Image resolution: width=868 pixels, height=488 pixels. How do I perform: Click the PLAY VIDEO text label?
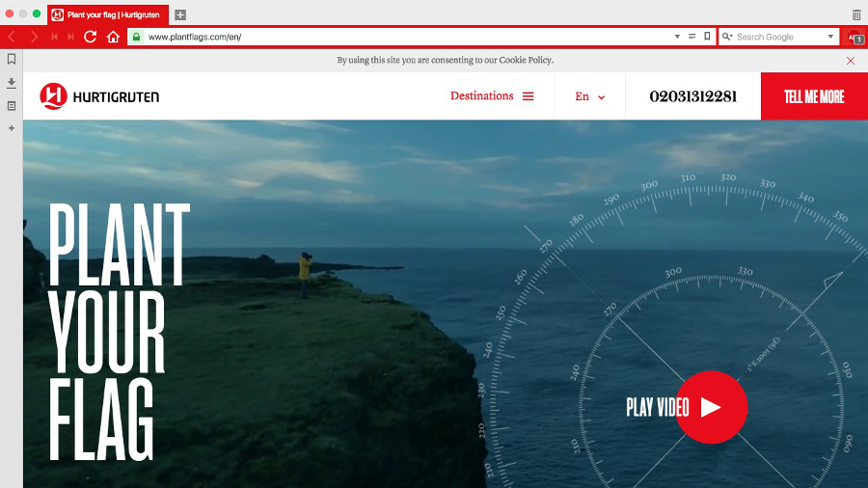click(657, 407)
